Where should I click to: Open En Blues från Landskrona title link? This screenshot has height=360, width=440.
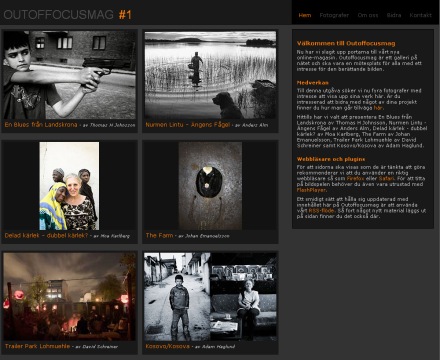[41, 125]
